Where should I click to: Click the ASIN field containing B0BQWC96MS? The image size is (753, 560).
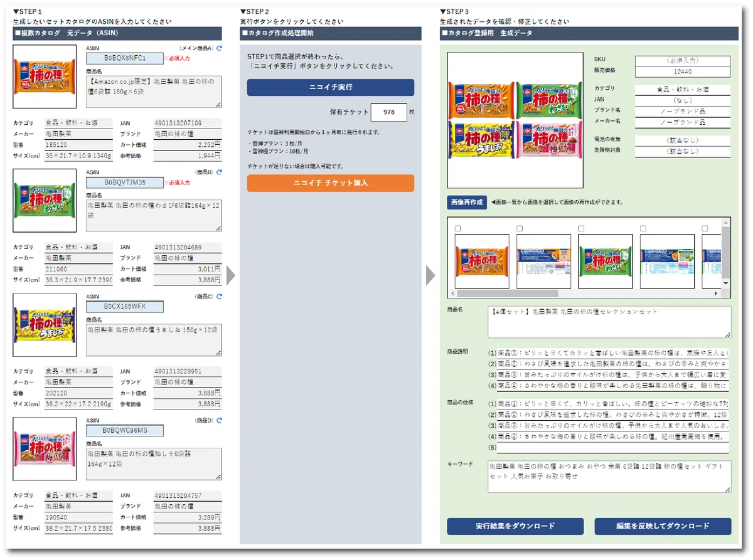point(124,431)
